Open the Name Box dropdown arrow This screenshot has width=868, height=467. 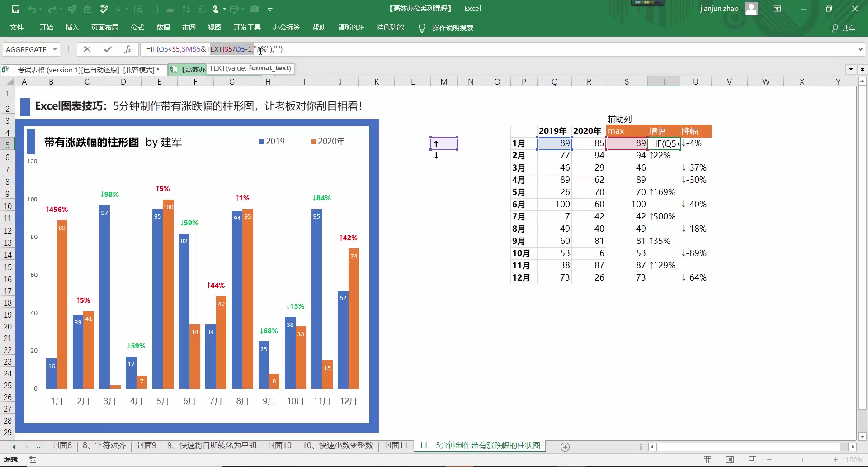click(x=55, y=49)
